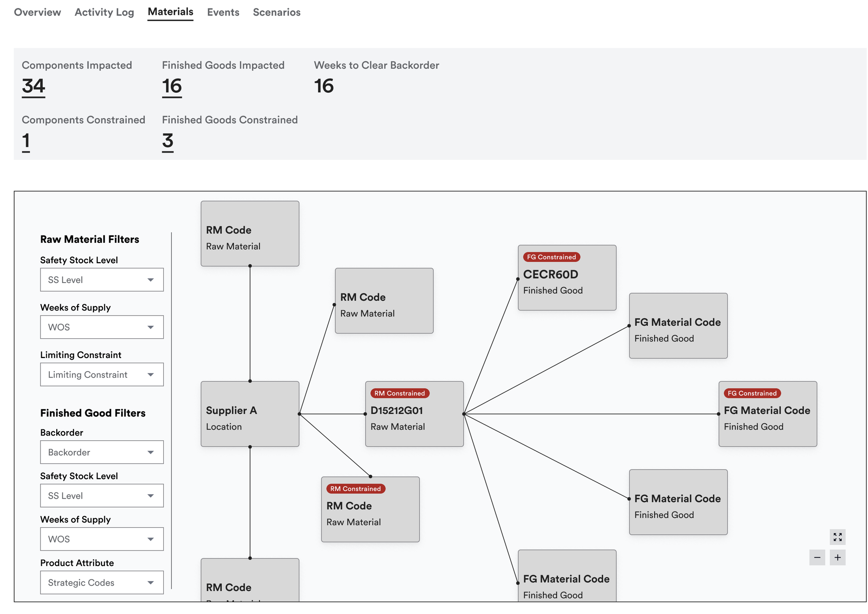Zoom in with the plus button
The height and width of the screenshot is (614, 868).
tap(837, 557)
